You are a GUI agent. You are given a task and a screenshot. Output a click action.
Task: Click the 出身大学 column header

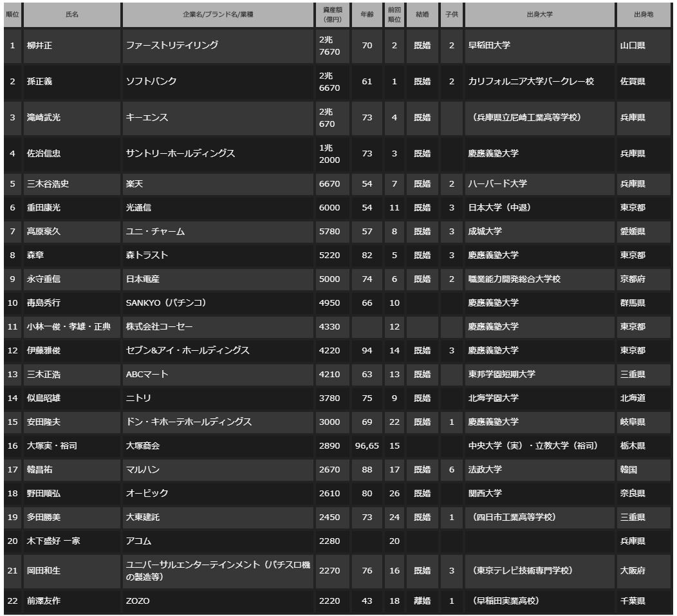pos(540,15)
